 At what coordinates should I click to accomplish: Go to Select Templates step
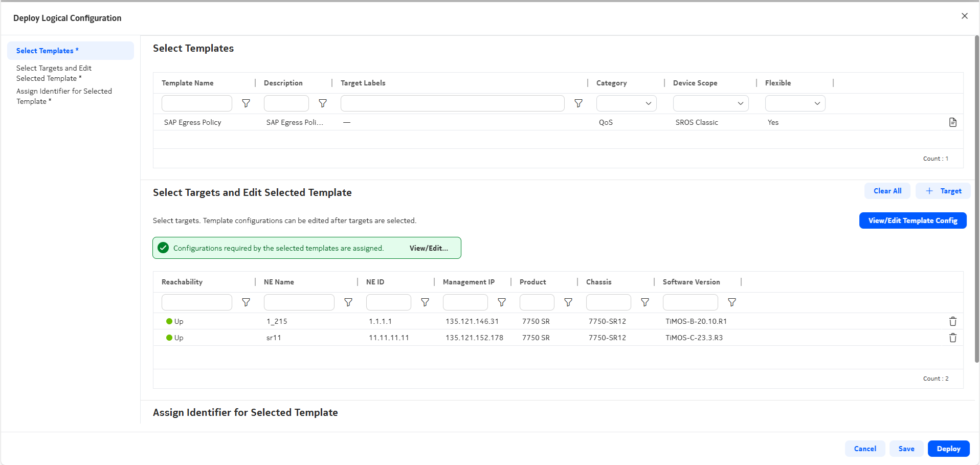pyautogui.click(x=47, y=51)
